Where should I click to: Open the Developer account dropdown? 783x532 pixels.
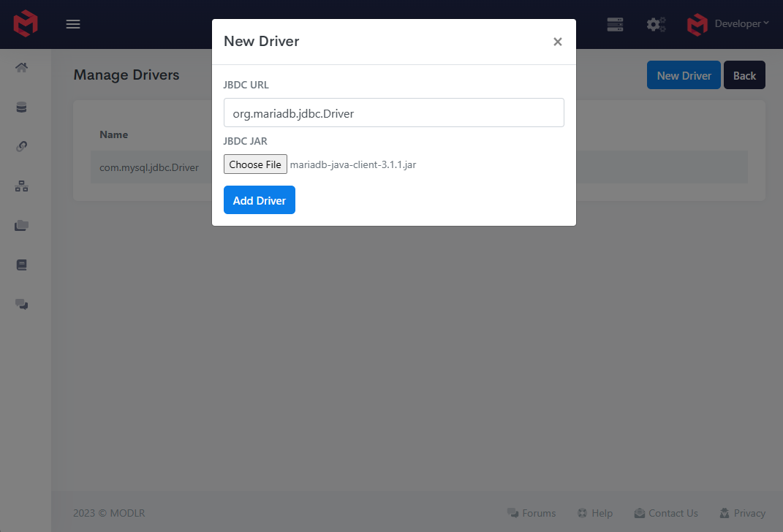[x=728, y=23]
